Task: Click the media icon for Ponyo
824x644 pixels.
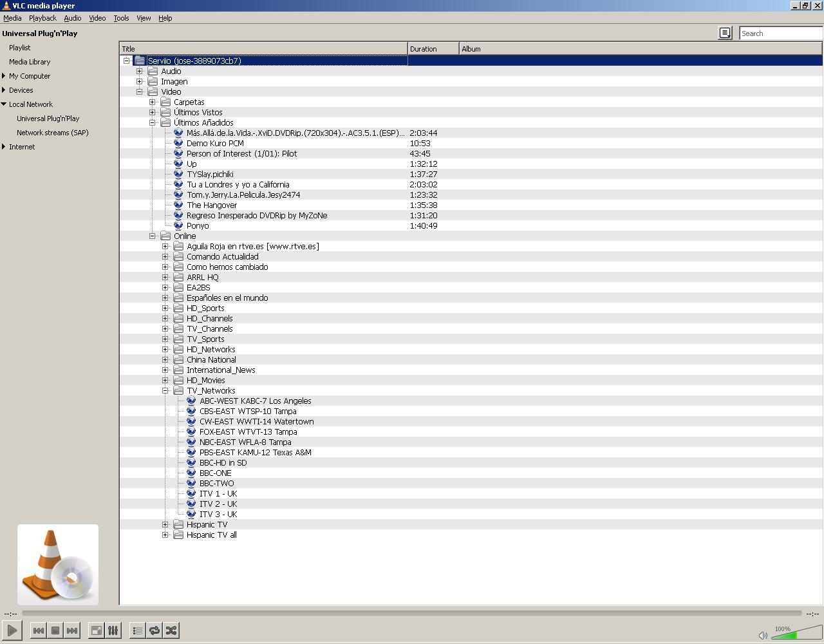Action: 178,225
